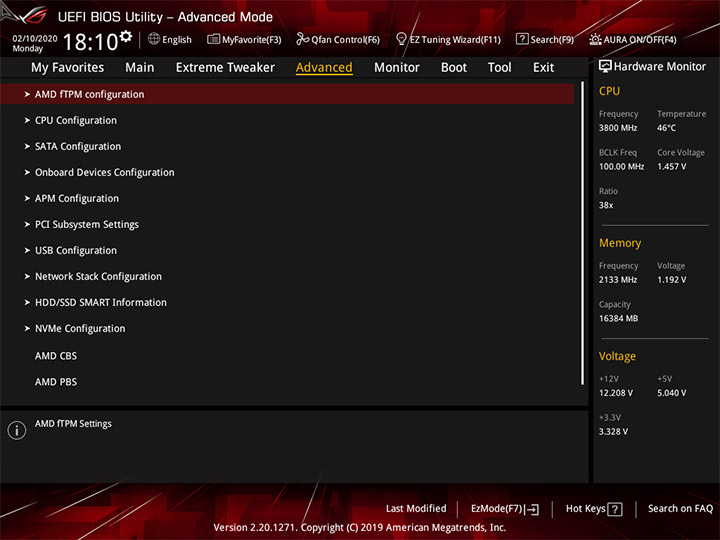Screen dimensions: 720x540
Task: Click the settings gear next to the clock
Action: coord(126,36)
